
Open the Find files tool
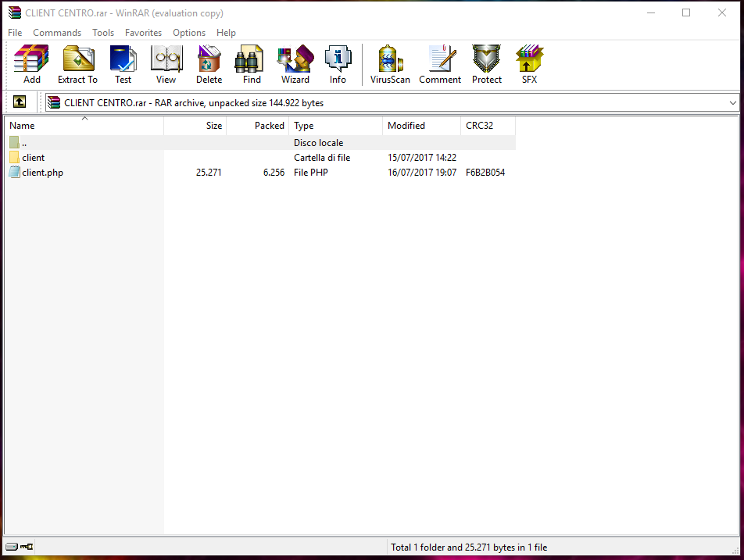[x=252, y=65]
